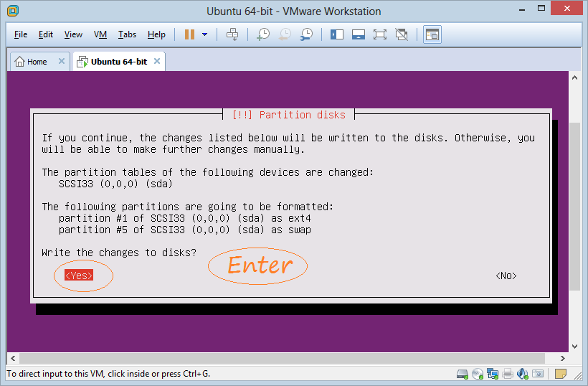Click the sound card status icon

[x=522, y=374]
